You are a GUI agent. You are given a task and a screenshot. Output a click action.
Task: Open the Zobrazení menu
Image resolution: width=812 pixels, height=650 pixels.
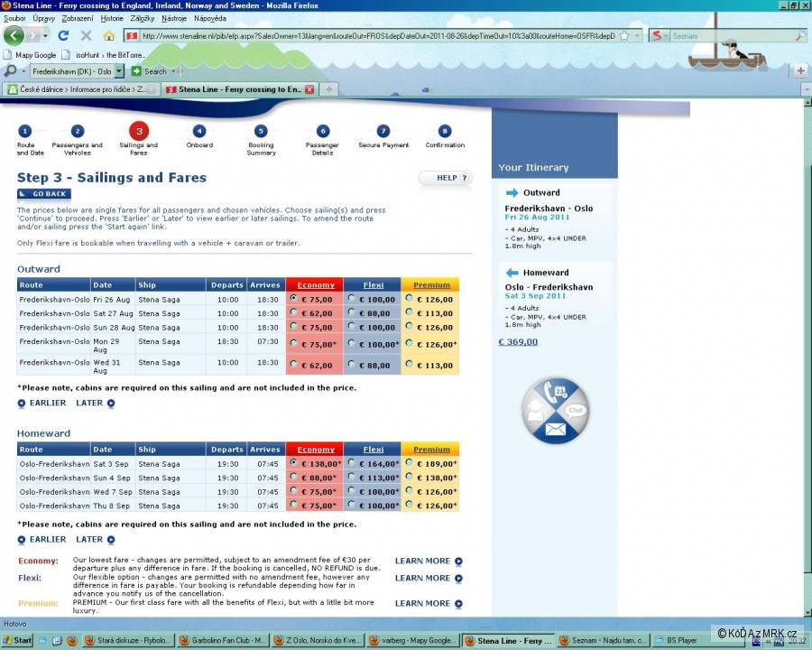pos(78,18)
